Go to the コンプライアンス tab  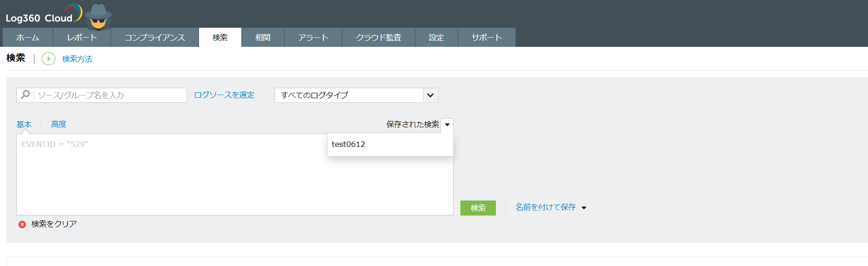click(x=155, y=37)
